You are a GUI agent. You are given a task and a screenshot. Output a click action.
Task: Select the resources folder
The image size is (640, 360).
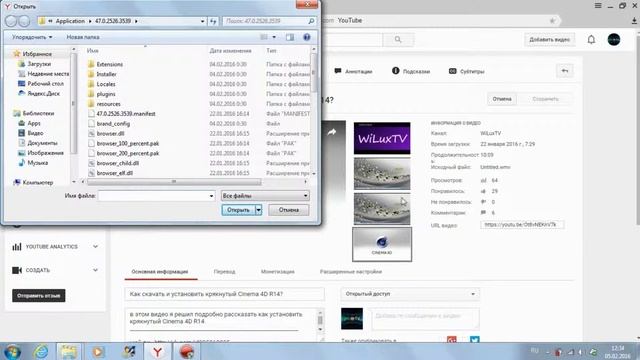tap(108, 104)
